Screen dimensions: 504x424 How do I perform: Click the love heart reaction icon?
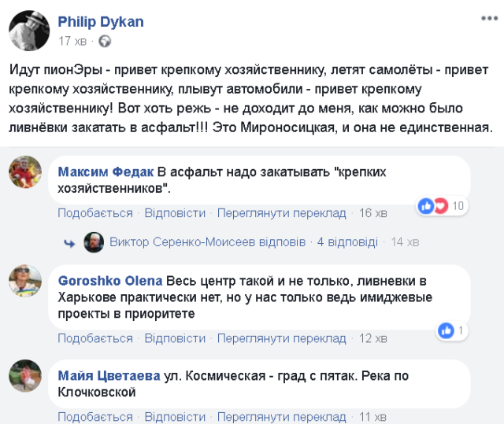(440, 206)
